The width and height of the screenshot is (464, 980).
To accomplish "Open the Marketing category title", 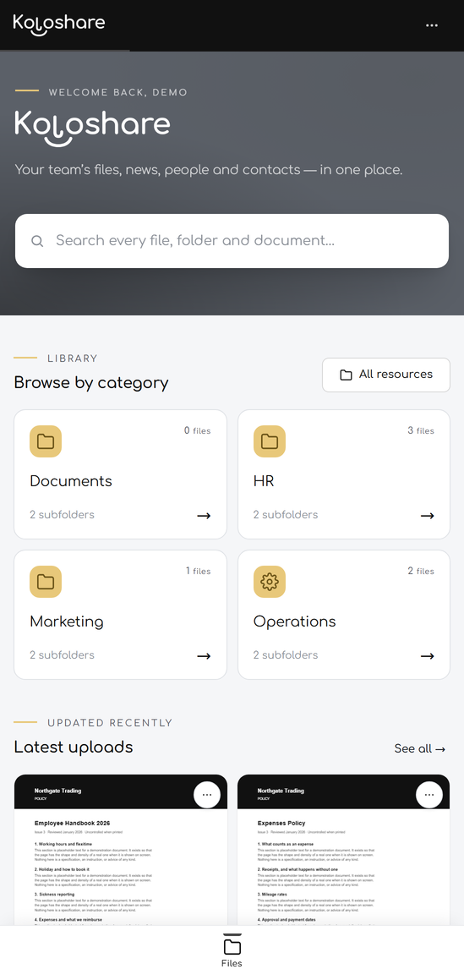I will point(67,621).
